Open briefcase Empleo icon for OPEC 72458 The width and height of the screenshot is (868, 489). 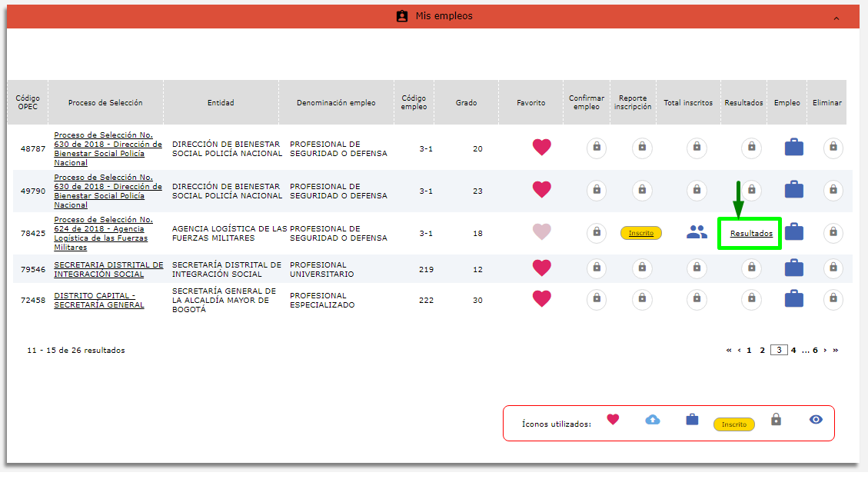click(793, 299)
